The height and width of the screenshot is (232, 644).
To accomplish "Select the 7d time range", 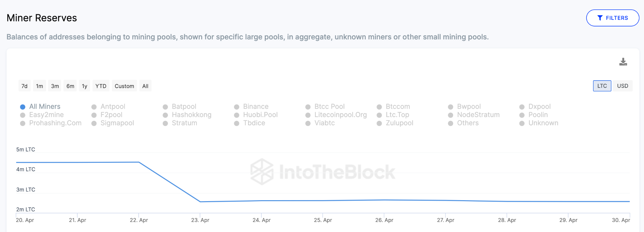I will (x=25, y=86).
